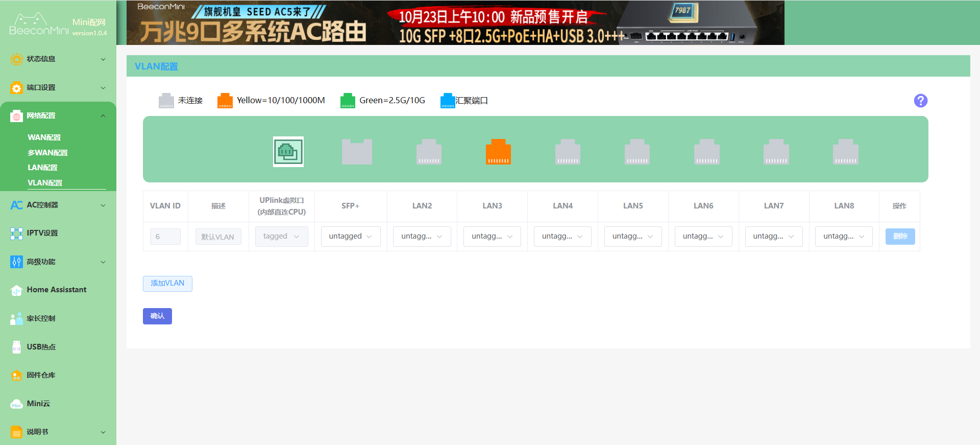Click the orange LAN3 port icon

tap(498, 152)
